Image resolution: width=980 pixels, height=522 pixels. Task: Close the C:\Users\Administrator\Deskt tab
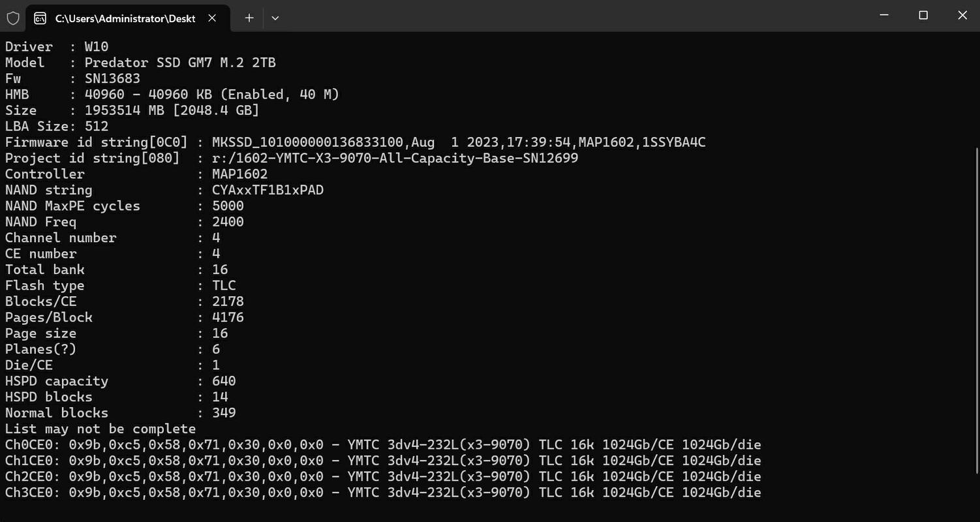(x=212, y=18)
